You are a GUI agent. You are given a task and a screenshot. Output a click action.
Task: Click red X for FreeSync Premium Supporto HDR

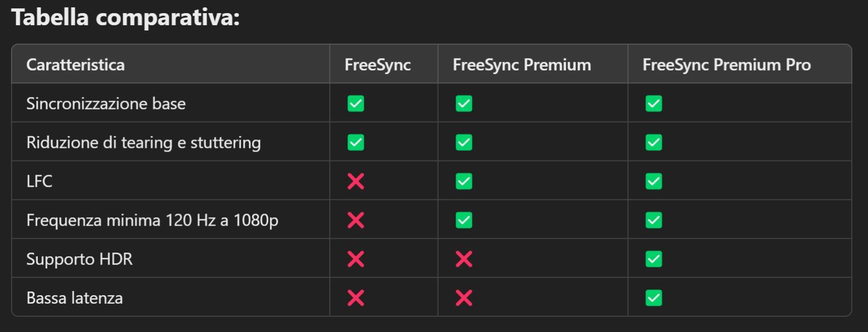pyautogui.click(x=463, y=259)
